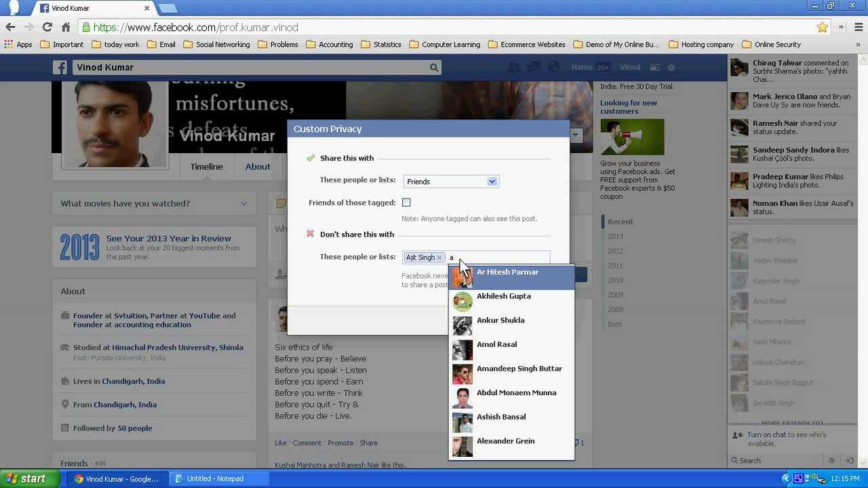The image size is (868, 488).
Task: Expand What movies have you watched
Action: pyautogui.click(x=154, y=203)
